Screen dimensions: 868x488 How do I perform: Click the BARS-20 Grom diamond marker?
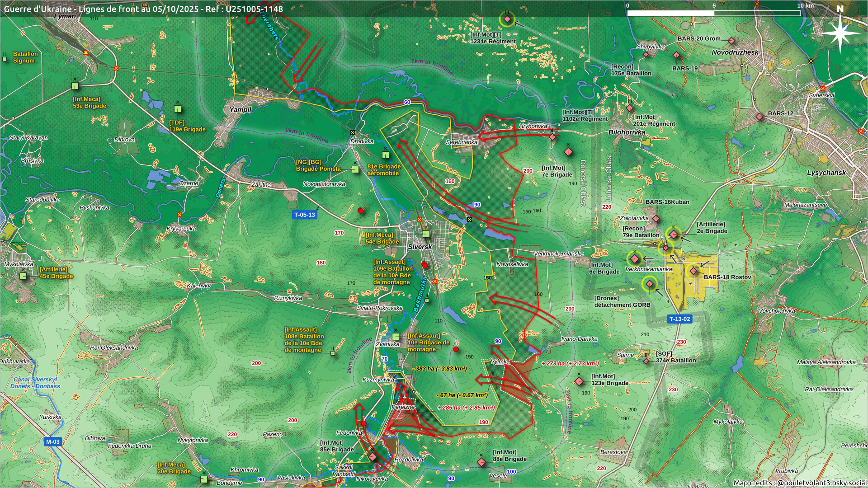[731, 41]
